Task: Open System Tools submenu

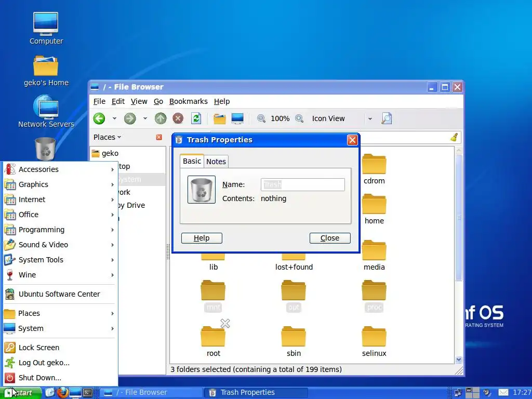Action: 59,260
